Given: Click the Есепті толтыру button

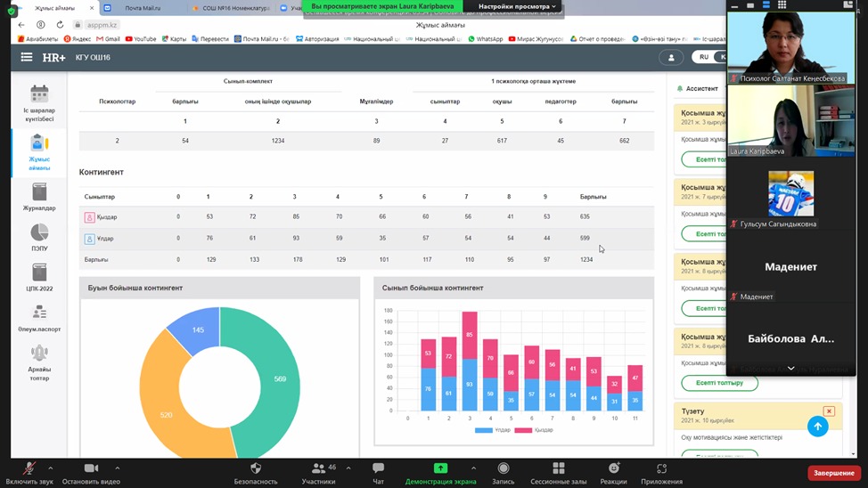Looking at the screenshot, I should coord(719,383).
